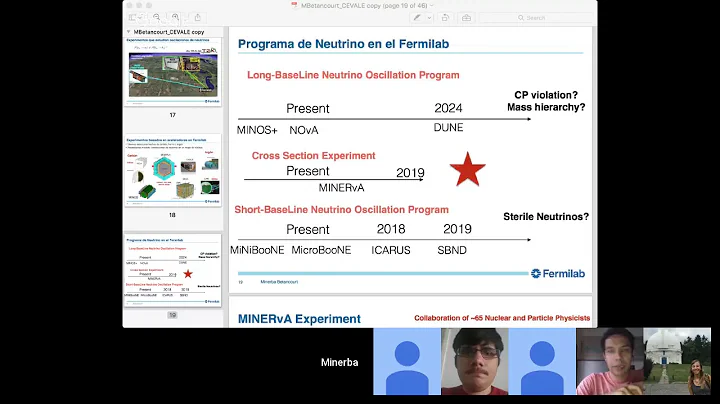The width and height of the screenshot is (720, 404).
Task: Select participant video in pink shirt
Action: (x=610, y=361)
